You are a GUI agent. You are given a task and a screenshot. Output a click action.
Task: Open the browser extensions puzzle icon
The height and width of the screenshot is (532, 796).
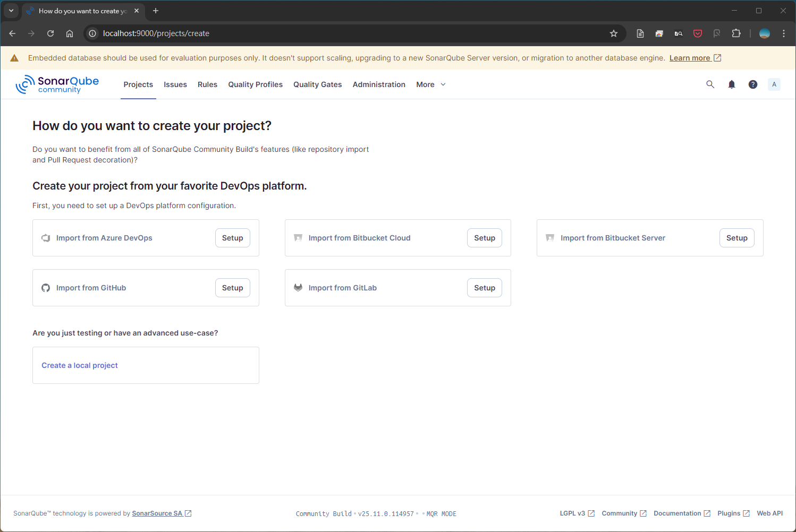(x=736, y=33)
